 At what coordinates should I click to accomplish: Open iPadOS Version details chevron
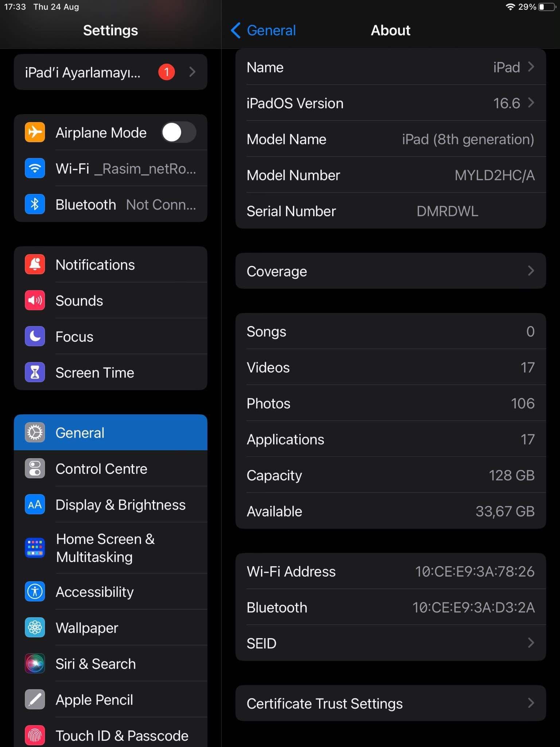[x=531, y=103]
